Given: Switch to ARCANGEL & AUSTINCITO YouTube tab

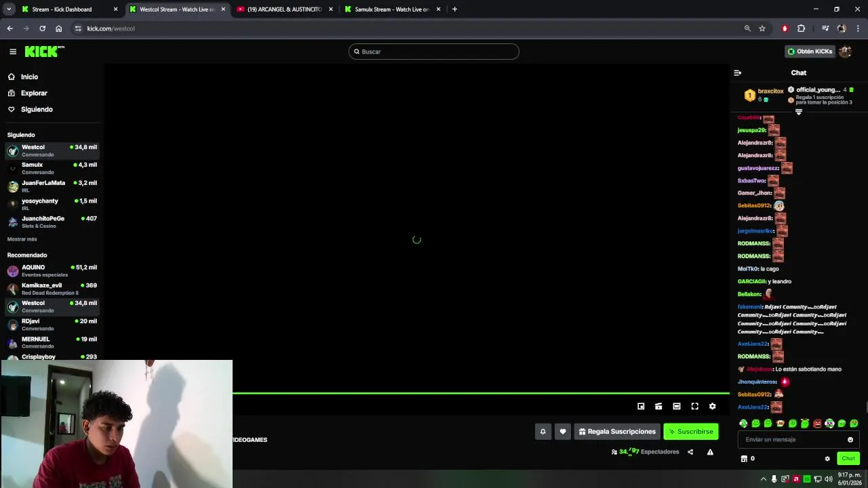Looking at the screenshot, I should pos(285,9).
